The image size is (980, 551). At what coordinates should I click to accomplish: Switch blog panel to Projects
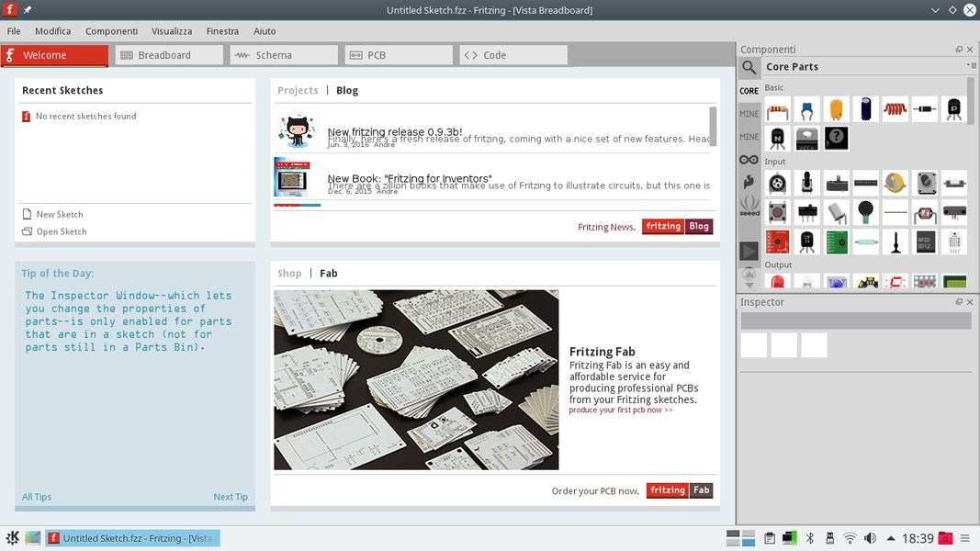pos(298,90)
